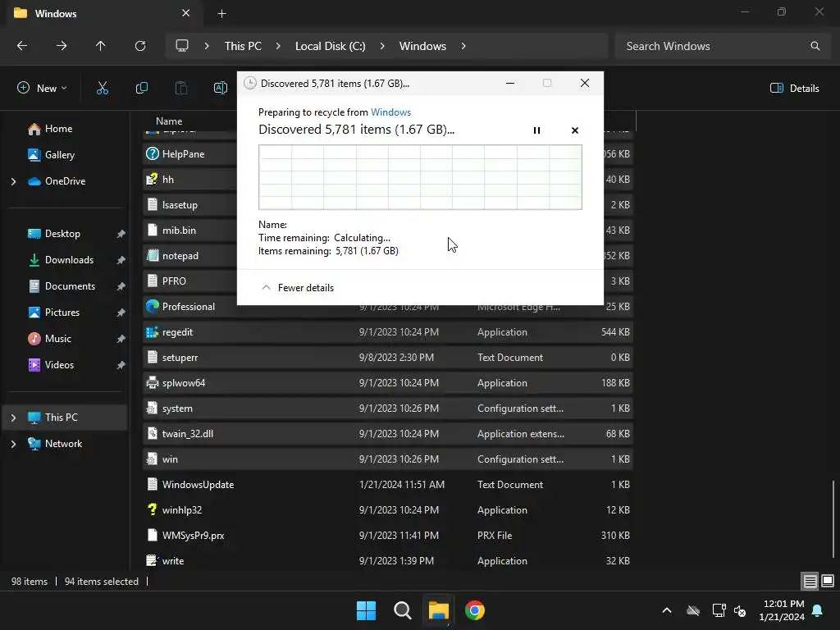840x630 pixels.
Task: Switch to large thumbnails view icon
Action: (828, 581)
